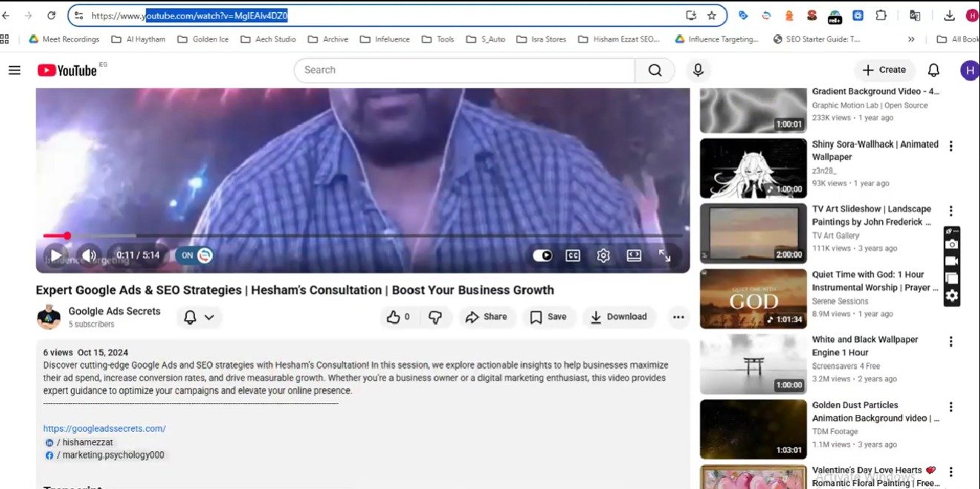This screenshot has width=980, height=489.
Task: Open the options menu on Golden Dust Particles video
Action: click(x=951, y=407)
